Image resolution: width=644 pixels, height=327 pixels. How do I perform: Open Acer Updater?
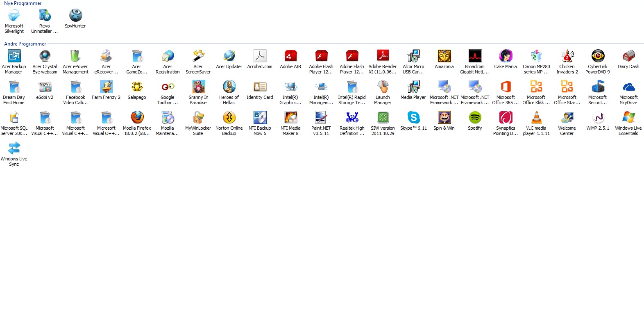tap(229, 56)
